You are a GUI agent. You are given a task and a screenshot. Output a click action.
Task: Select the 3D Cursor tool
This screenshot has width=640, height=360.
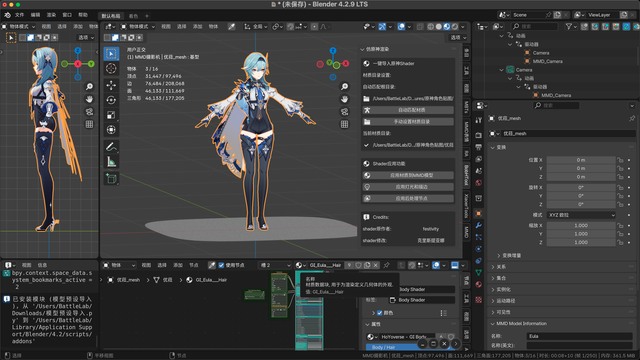click(x=111, y=69)
